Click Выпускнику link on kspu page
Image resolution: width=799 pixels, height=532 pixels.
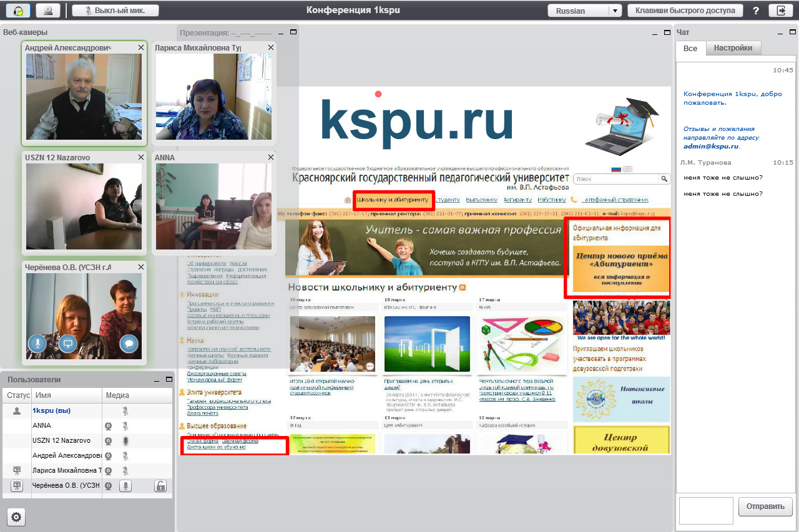(482, 200)
